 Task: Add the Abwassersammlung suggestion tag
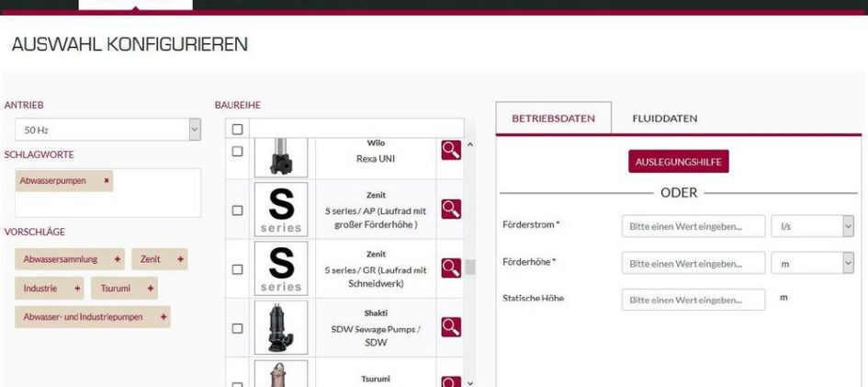pyautogui.click(x=118, y=260)
